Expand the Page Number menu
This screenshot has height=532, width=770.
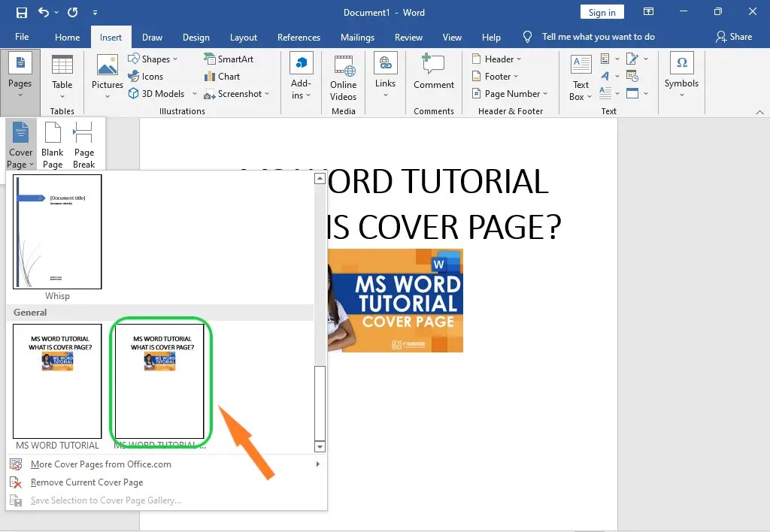pyautogui.click(x=511, y=93)
